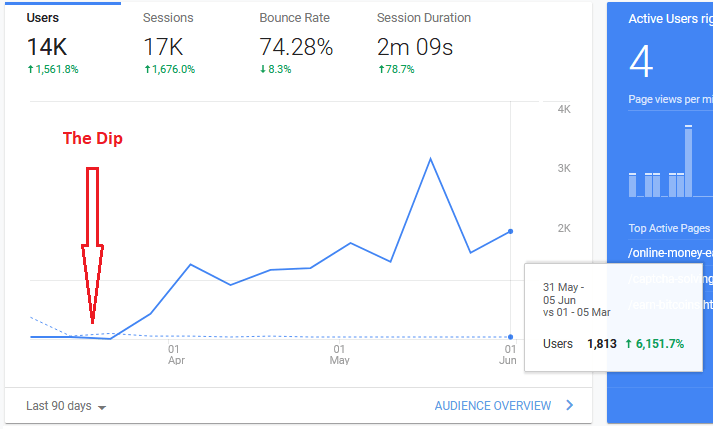The height and width of the screenshot is (429, 713).
Task: Click the 1,561.8% users increase indicator
Action: [53, 69]
